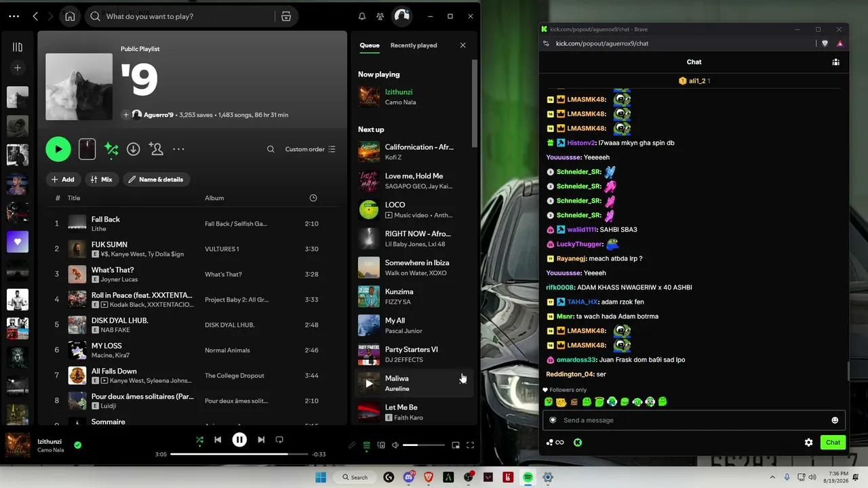Switch to the Recently played tab

(414, 45)
